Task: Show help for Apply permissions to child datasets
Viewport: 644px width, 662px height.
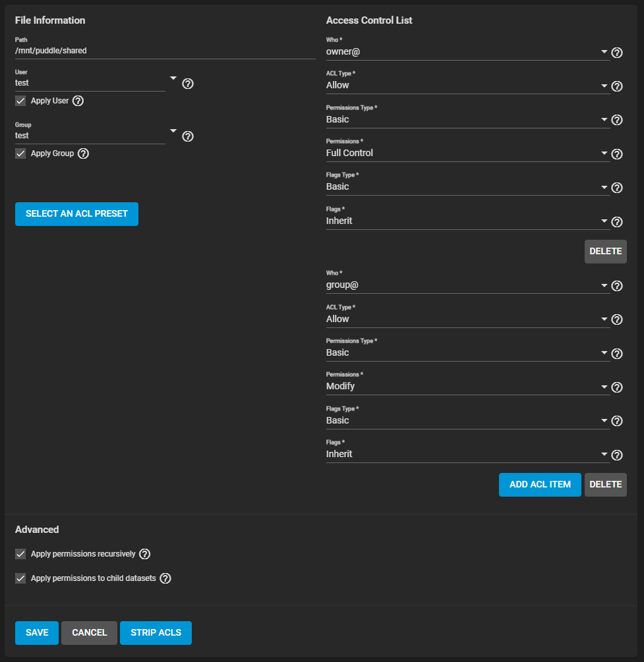Action: [x=165, y=578]
